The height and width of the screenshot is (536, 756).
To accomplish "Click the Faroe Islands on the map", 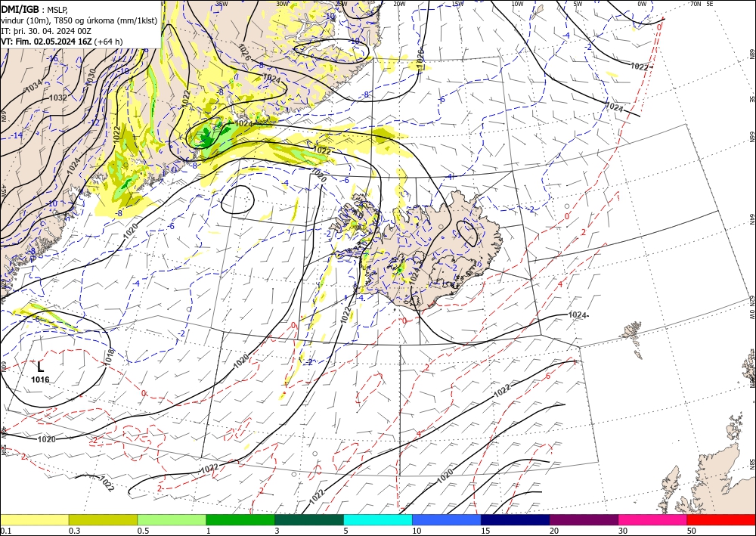I will click(632, 331).
